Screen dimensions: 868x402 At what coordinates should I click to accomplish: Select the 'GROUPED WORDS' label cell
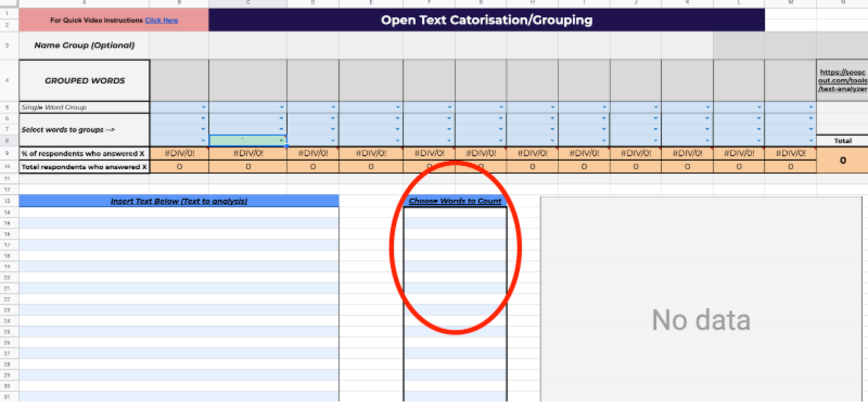[85, 80]
